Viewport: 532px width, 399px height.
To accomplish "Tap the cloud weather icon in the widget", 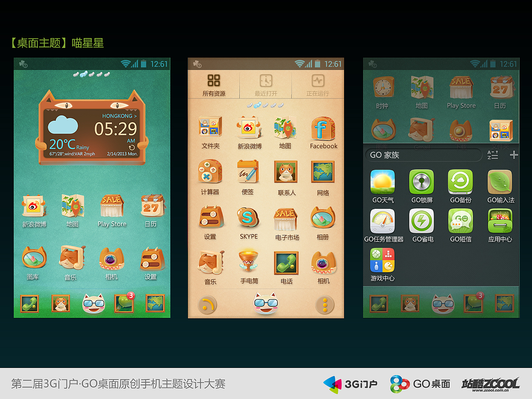I will 63,125.
